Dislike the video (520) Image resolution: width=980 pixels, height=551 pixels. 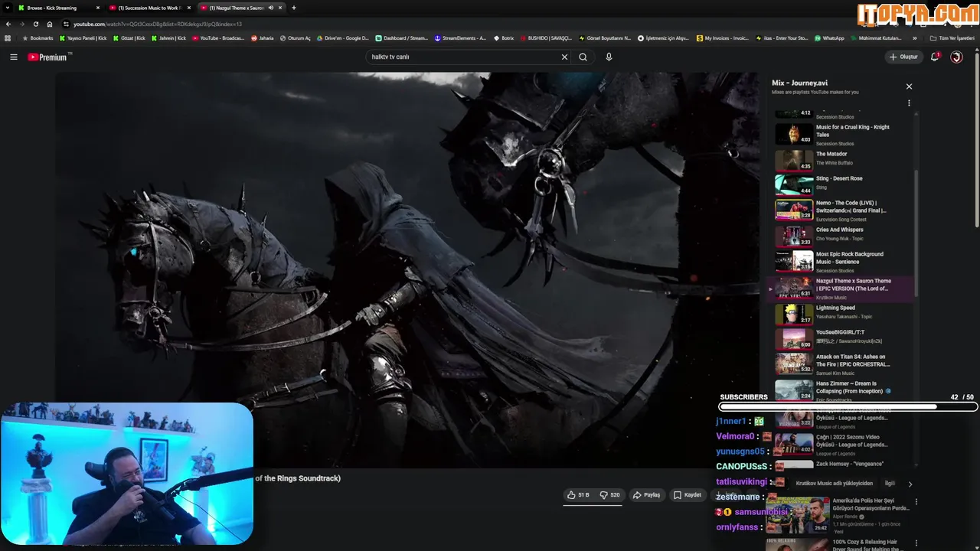click(610, 495)
